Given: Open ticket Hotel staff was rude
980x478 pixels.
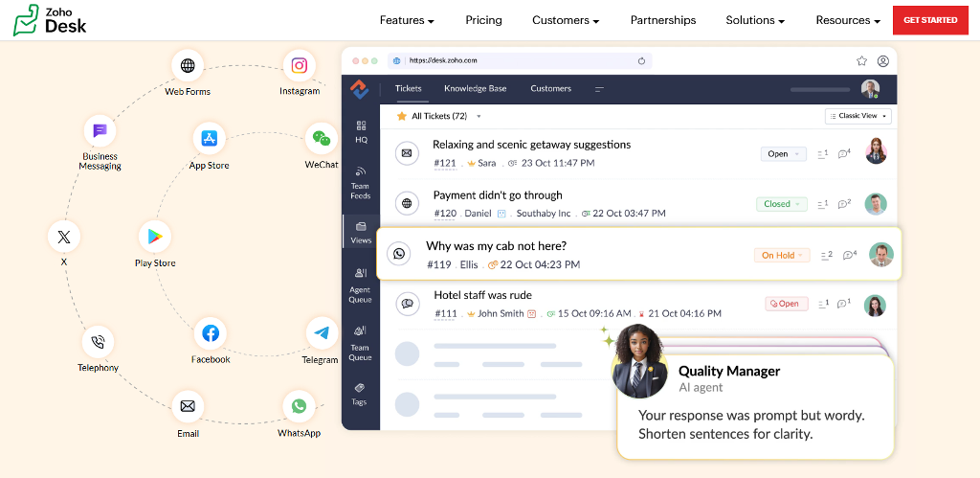Looking at the screenshot, I should point(482,295).
